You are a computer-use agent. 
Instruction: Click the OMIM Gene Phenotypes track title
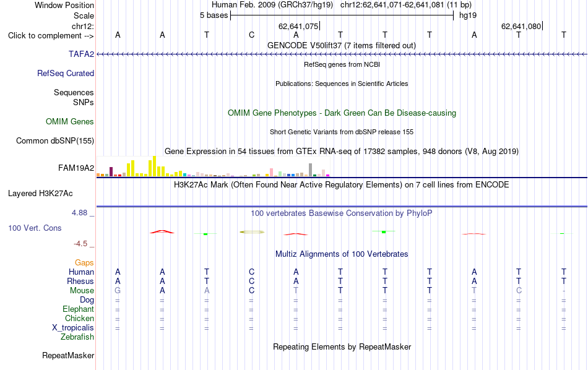point(342,113)
